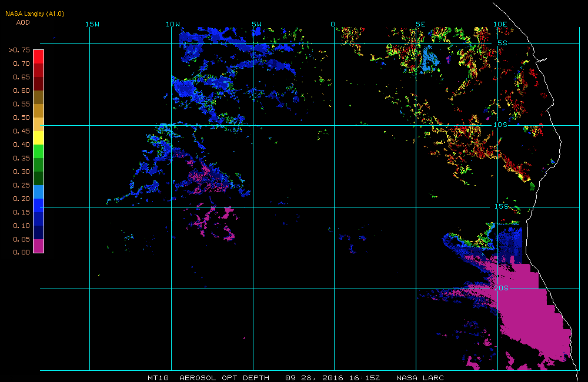Click the 15S latitude label
This screenshot has height=382, width=588.
click(x=502, y=206)
